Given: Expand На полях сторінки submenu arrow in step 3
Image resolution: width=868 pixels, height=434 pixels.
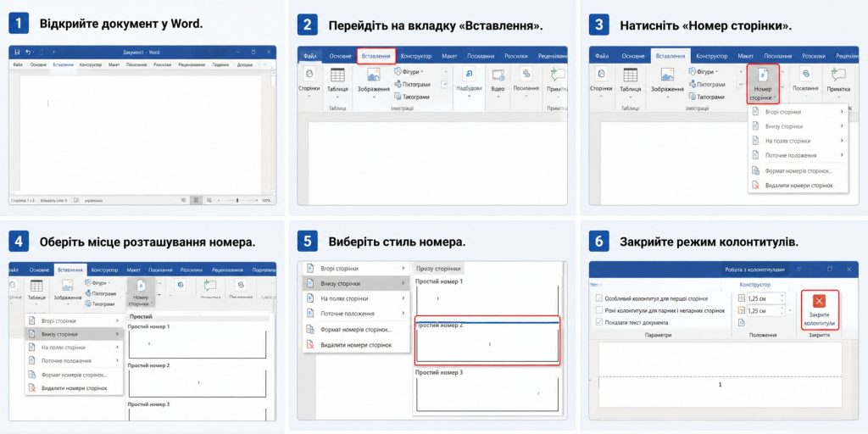Looking at the screenshot, I should click(x=842, y=141).
